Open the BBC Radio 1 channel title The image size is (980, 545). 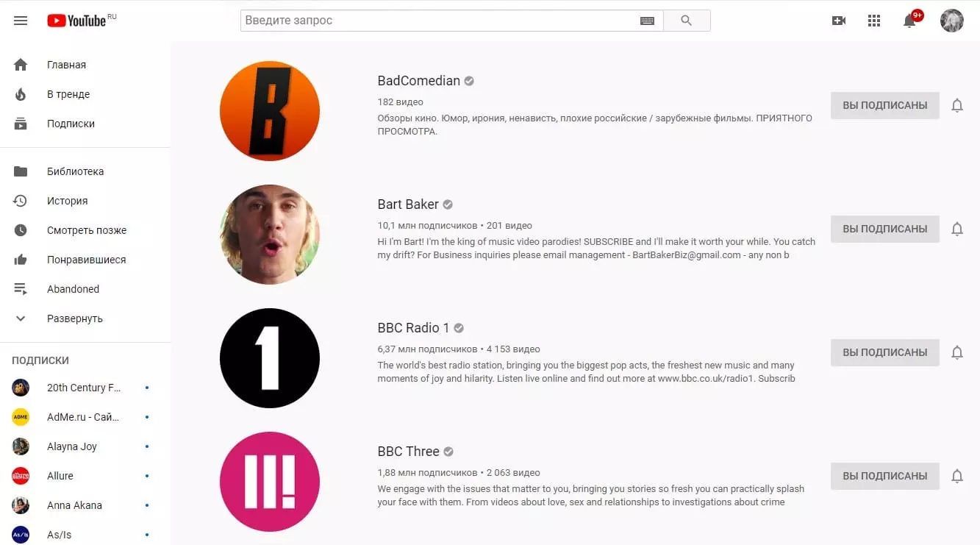coord(413,328)
